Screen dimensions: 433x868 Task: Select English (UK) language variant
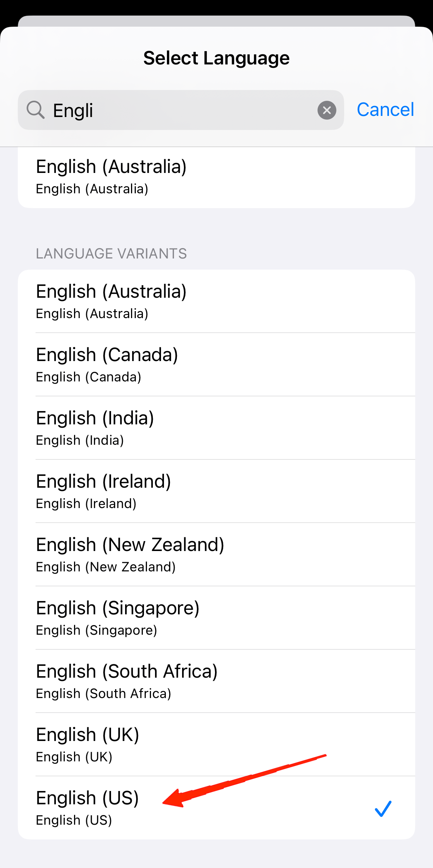click(87, 734)
